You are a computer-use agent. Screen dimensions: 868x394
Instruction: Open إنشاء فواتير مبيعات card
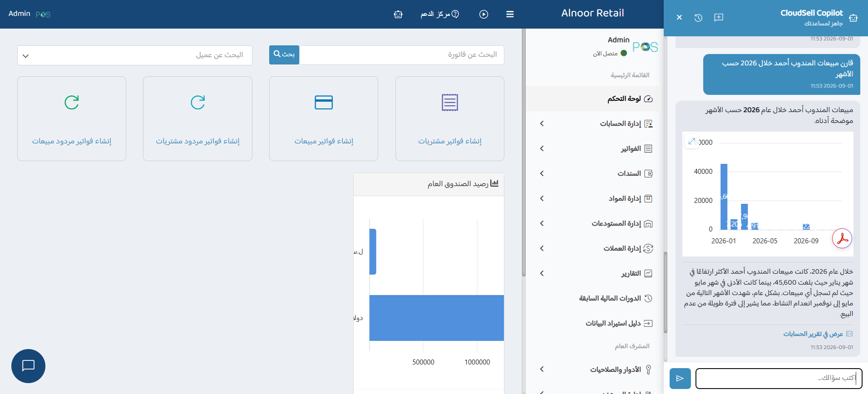tap(324, 118)
